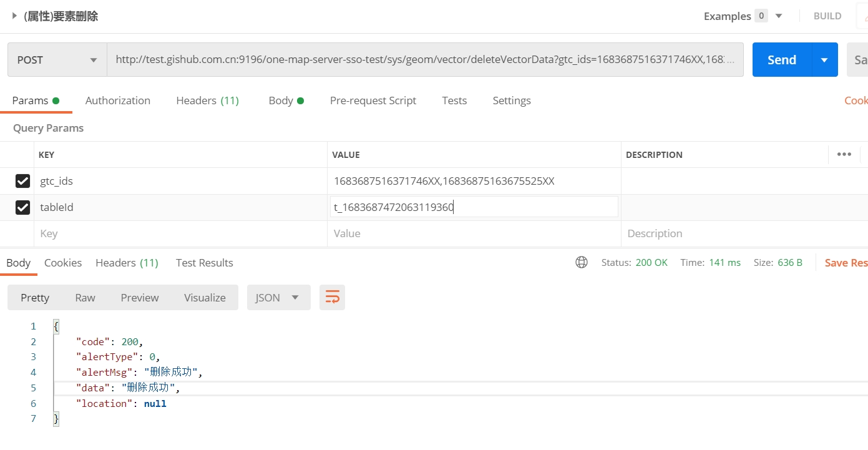Click the empty Description placeholder field

coord(744,233)
